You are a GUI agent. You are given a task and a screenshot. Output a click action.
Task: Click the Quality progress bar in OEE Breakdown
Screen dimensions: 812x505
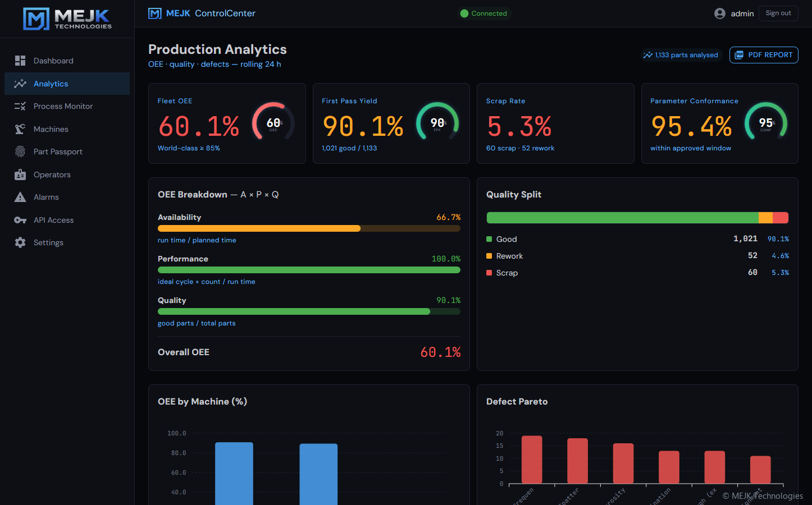[x=309, y=311]
